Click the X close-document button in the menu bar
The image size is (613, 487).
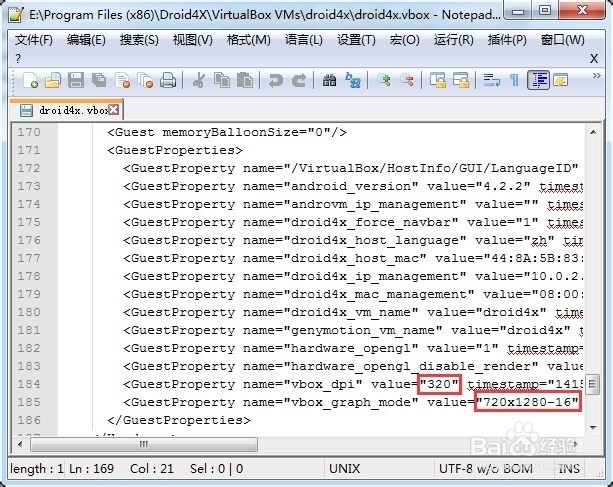point(594,59)
